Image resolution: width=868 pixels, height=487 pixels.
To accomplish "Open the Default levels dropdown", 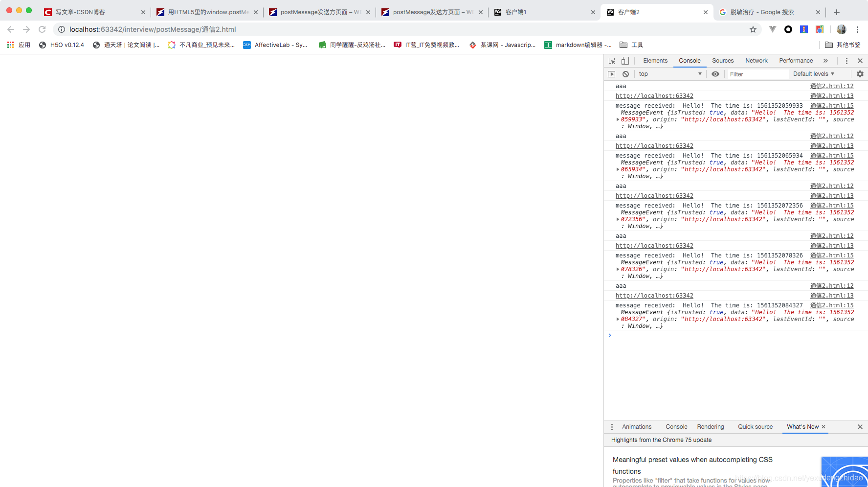I will 814,74.
